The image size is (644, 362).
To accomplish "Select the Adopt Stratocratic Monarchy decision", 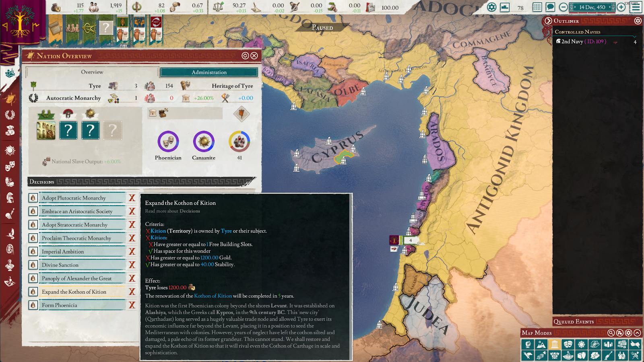I will coord(82,224).
